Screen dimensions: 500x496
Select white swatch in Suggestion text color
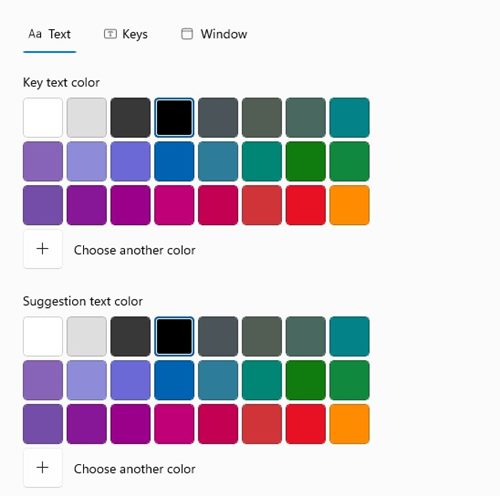click(43, 336)
